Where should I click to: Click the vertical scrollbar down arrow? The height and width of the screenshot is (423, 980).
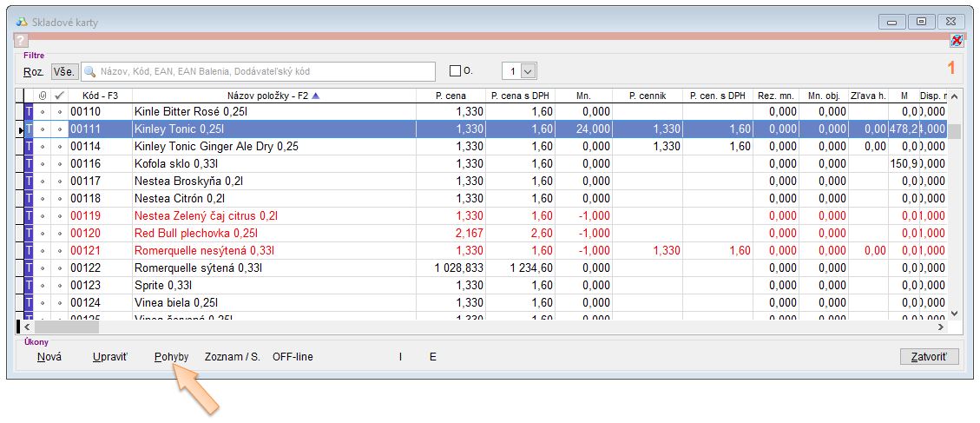pos(954,313)
